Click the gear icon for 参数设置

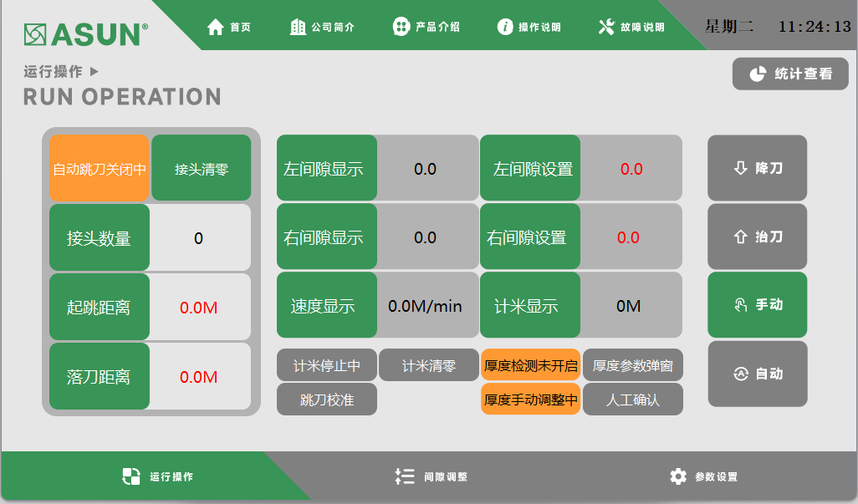(x=678, y=476)
